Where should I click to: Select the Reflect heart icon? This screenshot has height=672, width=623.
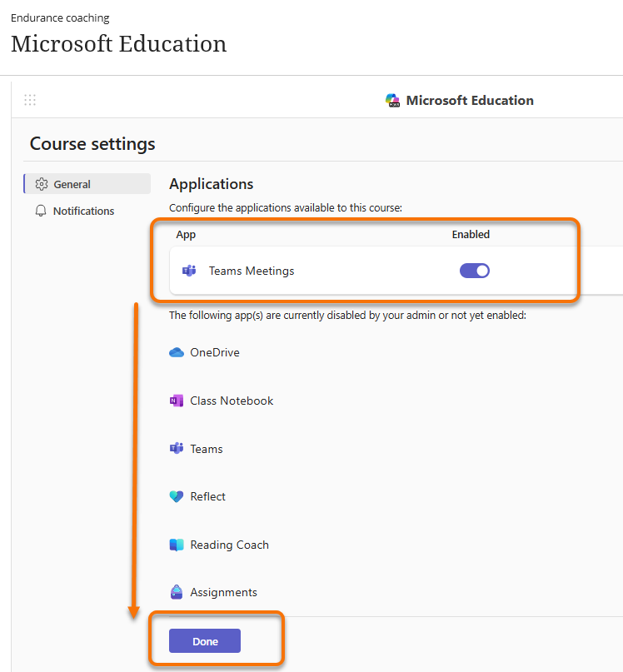point(176,496)
